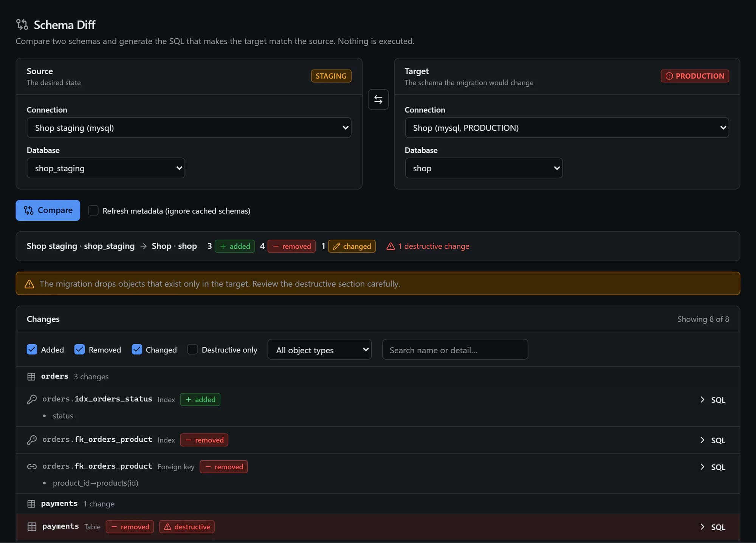Click the foreign key link icon for fk_orders_product

(32, 467)
